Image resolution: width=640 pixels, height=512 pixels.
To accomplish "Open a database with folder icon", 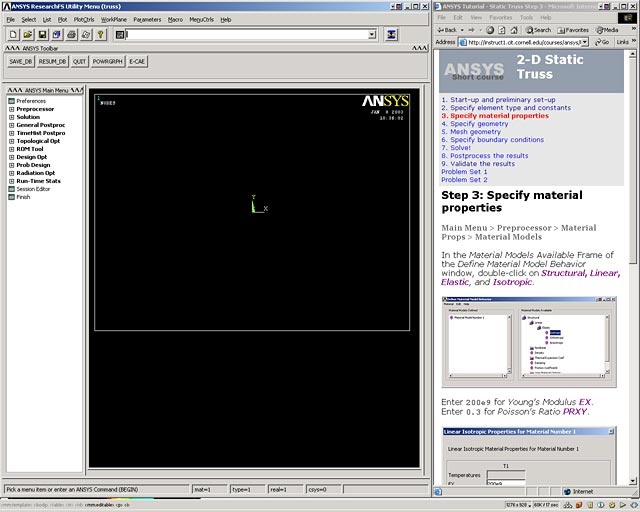I will 27,35.
